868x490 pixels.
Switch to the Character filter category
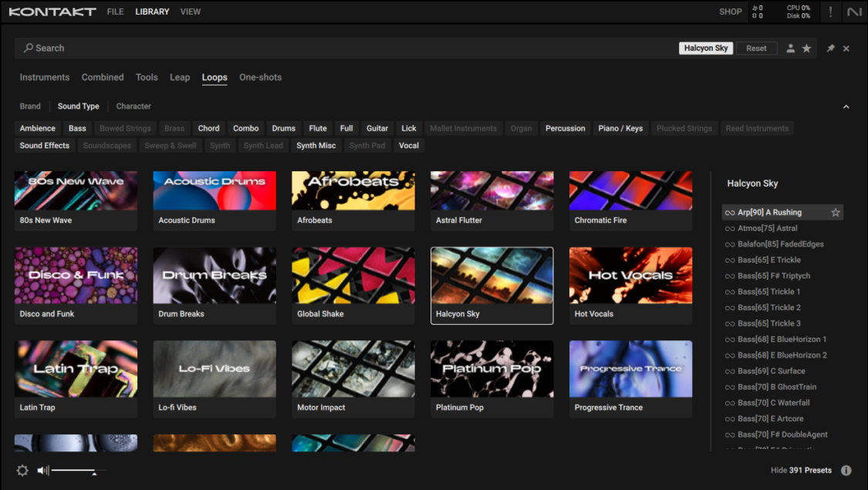click(133, 106)
